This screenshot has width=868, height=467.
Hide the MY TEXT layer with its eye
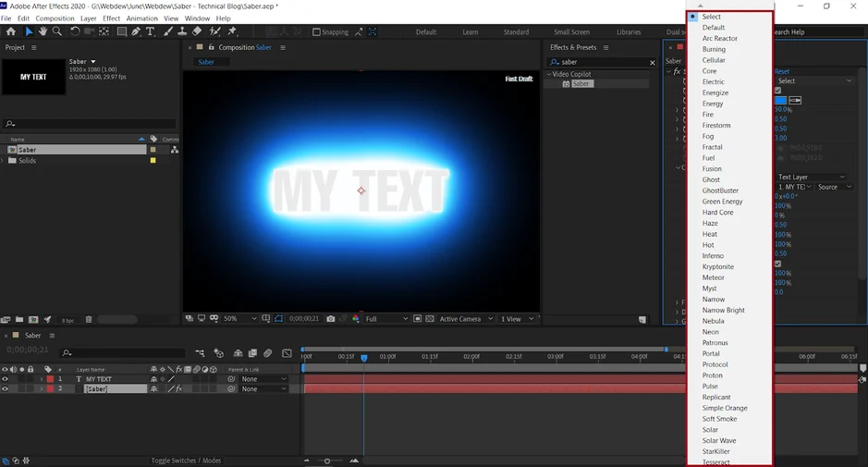[x=5, y=379]
